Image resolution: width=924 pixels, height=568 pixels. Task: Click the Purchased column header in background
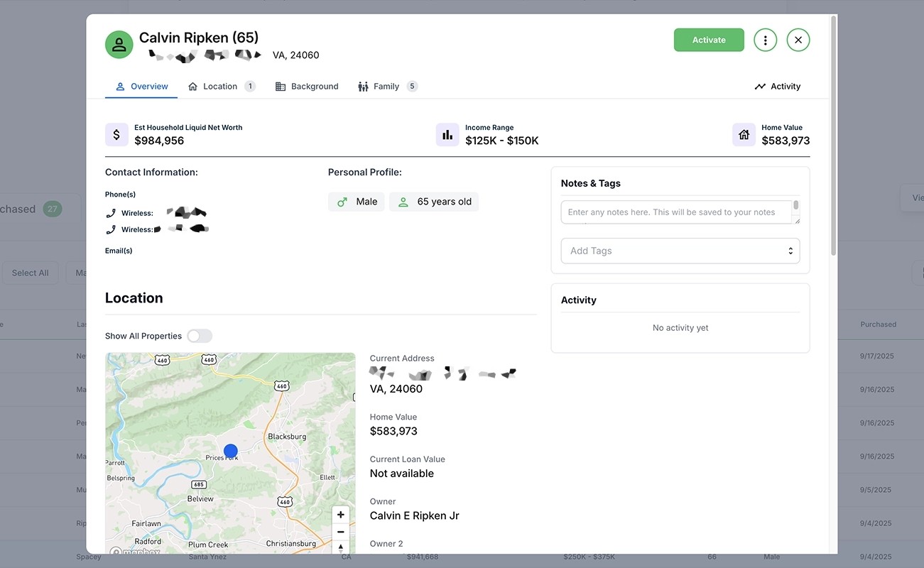(x=878, y=324)
